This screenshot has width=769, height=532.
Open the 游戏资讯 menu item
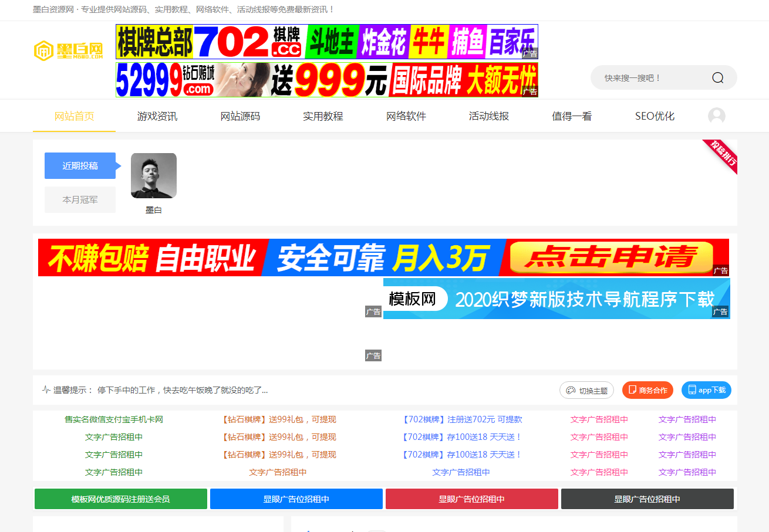[157, 116]
